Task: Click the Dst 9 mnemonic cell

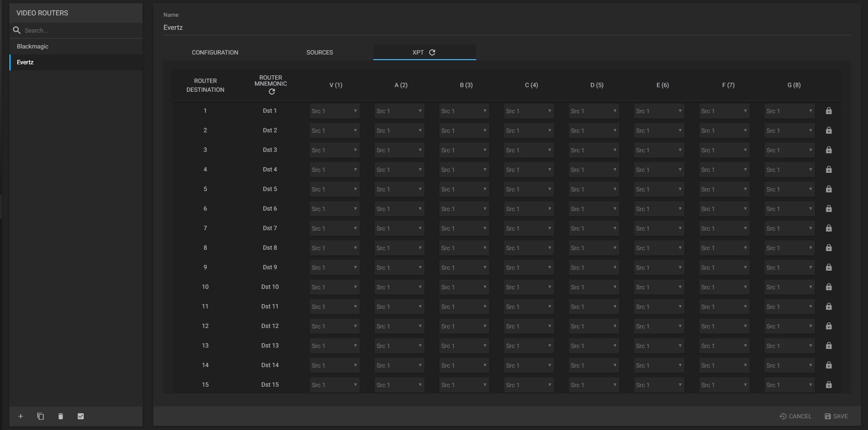Action: tap(270, 267)
